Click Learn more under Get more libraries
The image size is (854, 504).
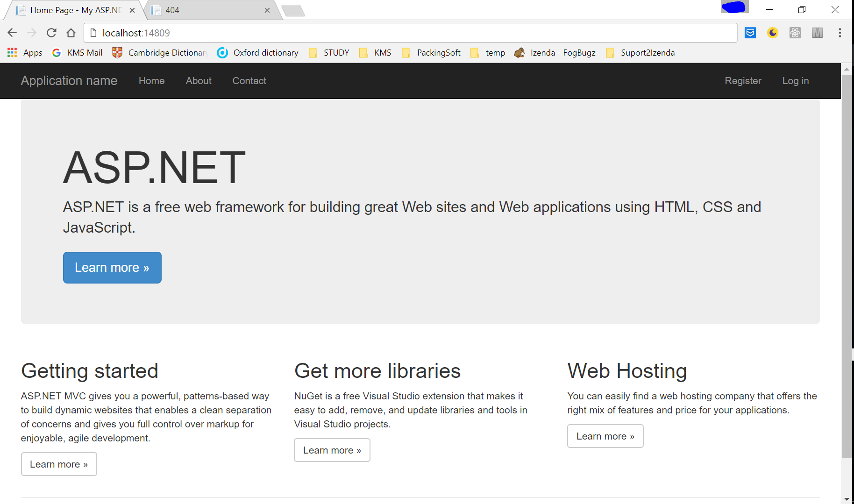click(x=332, y=450)
